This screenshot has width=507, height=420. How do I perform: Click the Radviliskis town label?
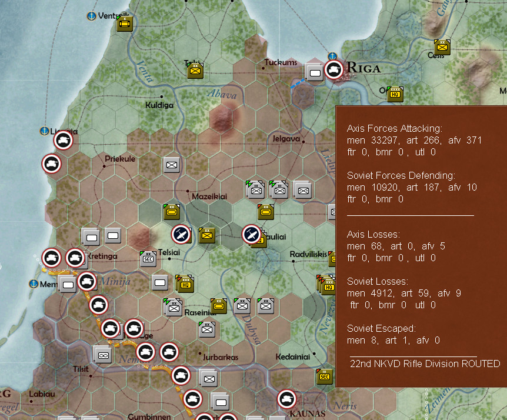(308, 254)
